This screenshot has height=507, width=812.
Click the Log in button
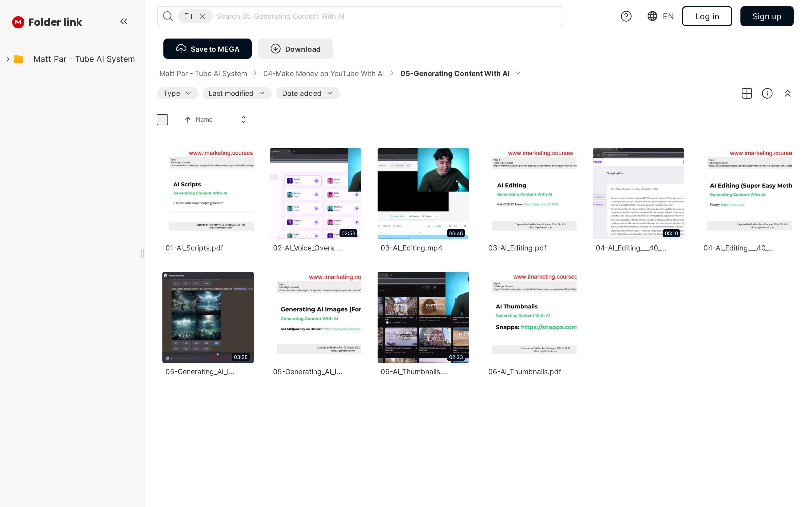[707, 16]
